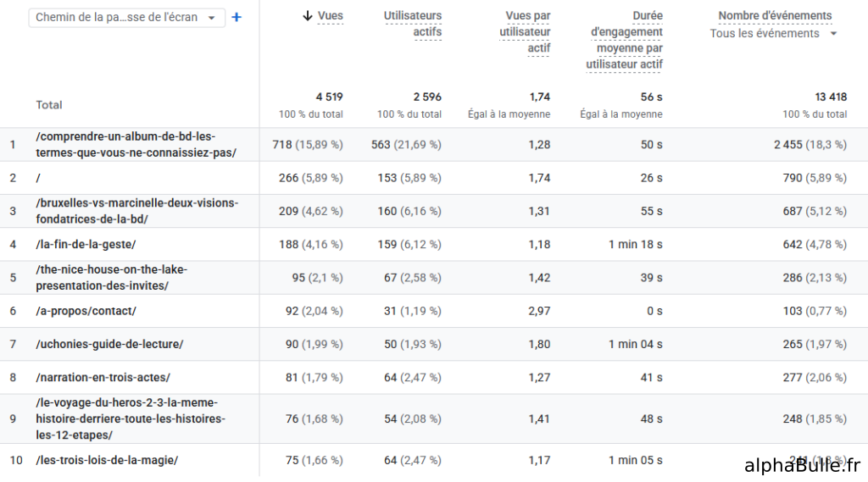Click views cell 75 (1,66 %)
Viewport: 868px width, 482px height.
[x=314, y=461]
